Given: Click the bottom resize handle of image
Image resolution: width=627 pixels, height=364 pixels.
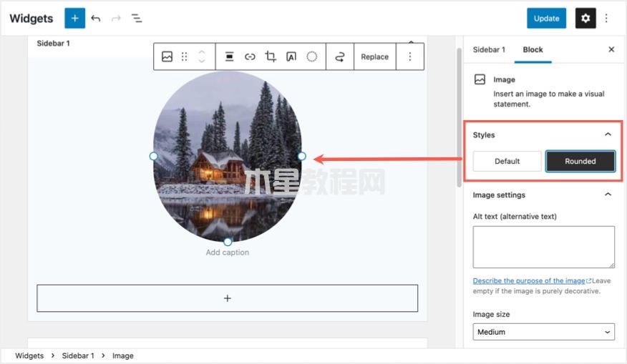Looking at the screenshot, I should click(x=228, y=242).
